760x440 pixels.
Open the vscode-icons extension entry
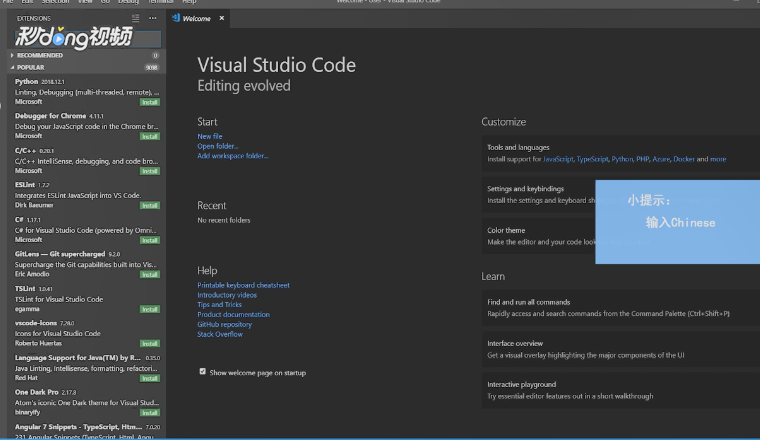(x=87, y=333)
